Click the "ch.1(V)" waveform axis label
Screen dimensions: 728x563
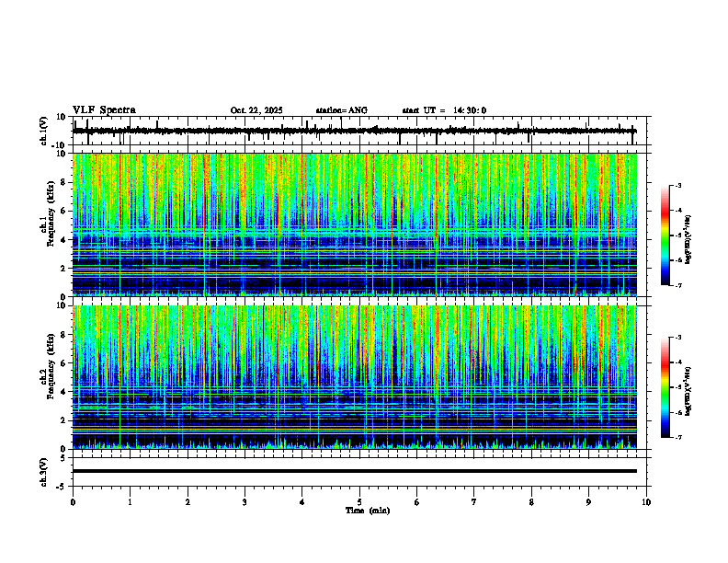[44, 131]
